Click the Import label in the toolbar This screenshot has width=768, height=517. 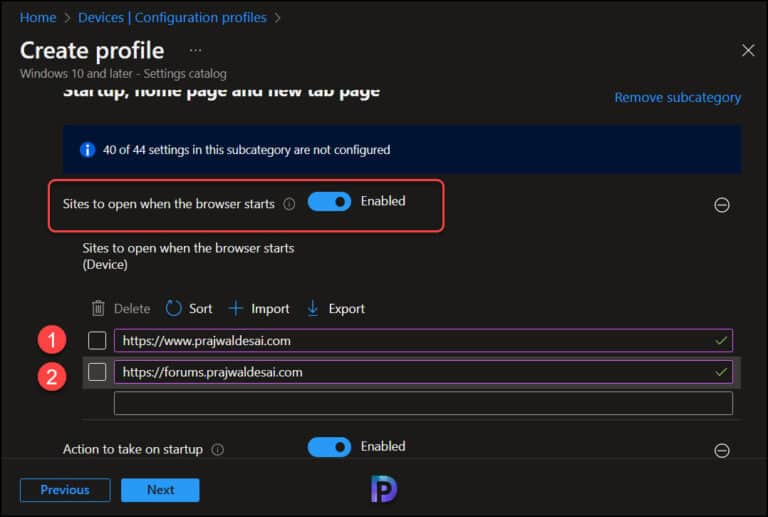coord(270,309)
